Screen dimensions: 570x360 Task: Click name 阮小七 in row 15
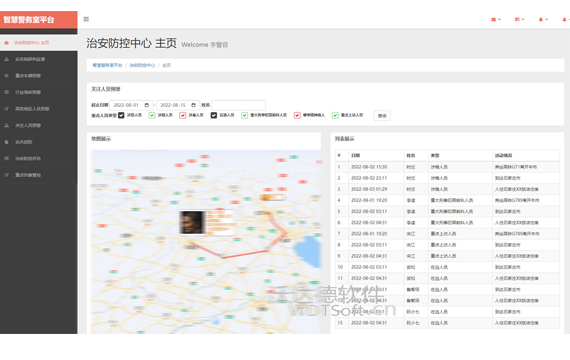pos(413,323)
